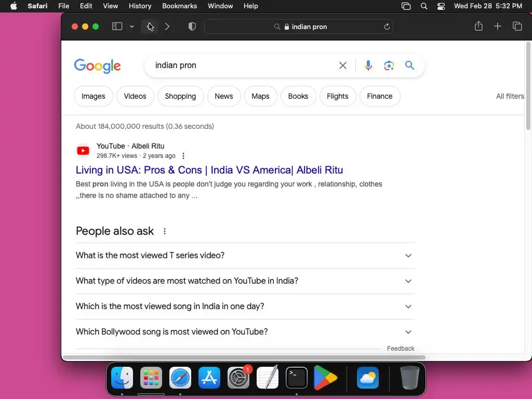Click 'Albeli Ritu' channel name text

[x=148, y=146]
